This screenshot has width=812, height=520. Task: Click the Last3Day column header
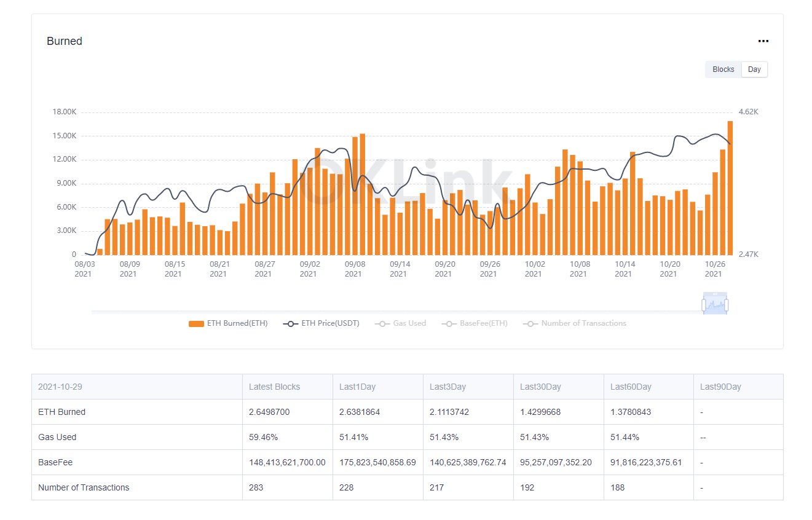[x=468, y=387]
